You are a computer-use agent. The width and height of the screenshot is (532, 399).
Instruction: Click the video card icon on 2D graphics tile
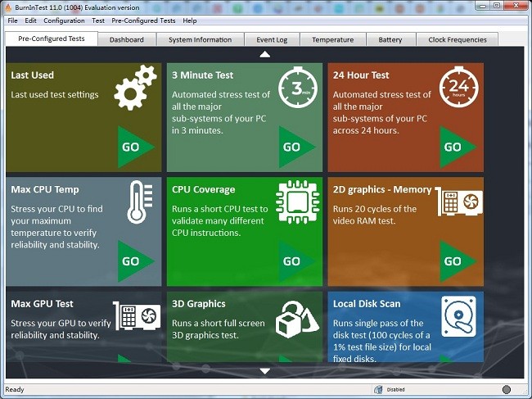tap(458, 201)
